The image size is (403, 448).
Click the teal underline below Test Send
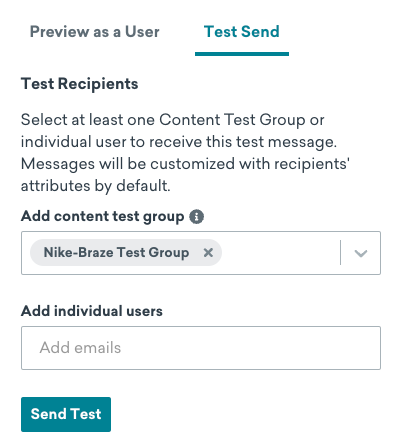coord(242,54)
